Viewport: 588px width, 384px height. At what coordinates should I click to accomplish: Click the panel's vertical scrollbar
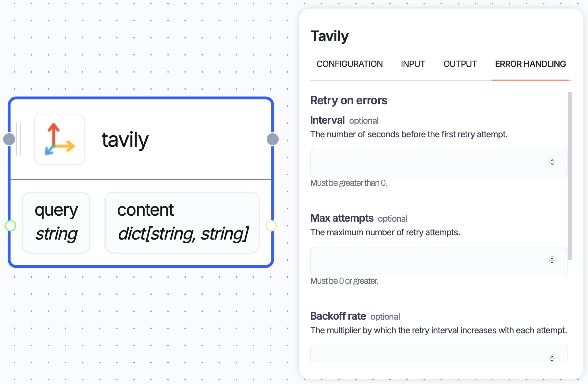pyautogui.click(x=570, y=176)
